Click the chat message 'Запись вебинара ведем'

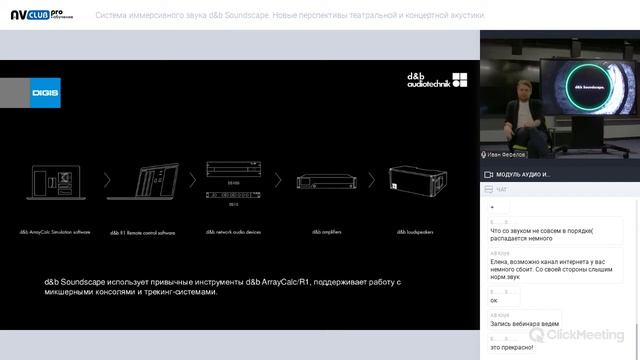[x=524, y=320]
